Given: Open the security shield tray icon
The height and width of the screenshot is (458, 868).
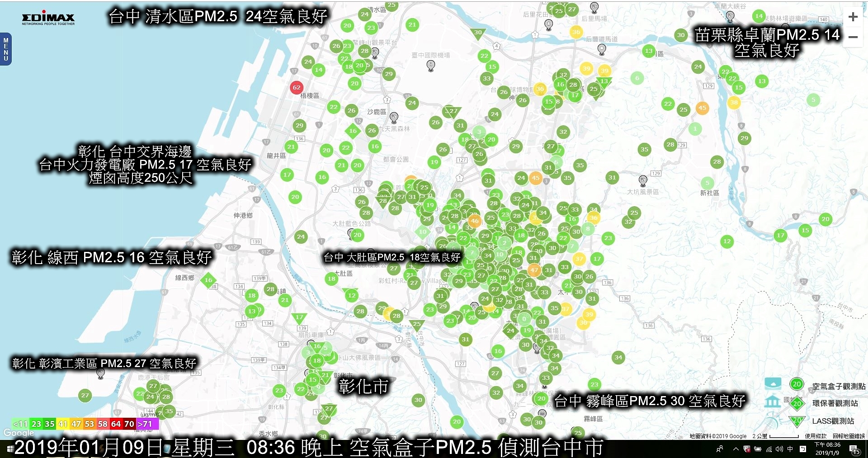Looking at the screenshot, I should (746, 449).
